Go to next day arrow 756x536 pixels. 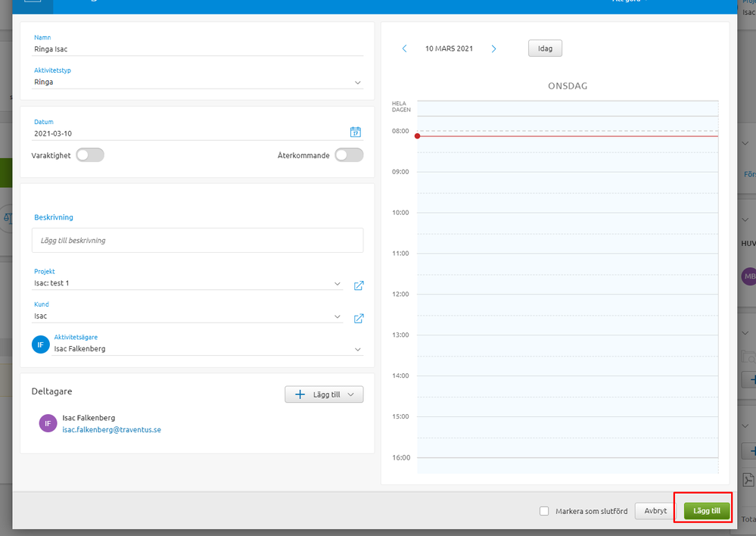pos(493,48)
